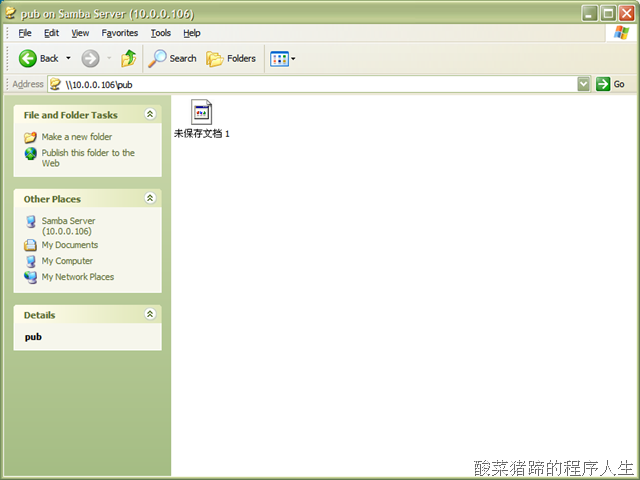This screenshot has height=480, width=640.
Task: Open the File menu
Action: tap(25, 33)
